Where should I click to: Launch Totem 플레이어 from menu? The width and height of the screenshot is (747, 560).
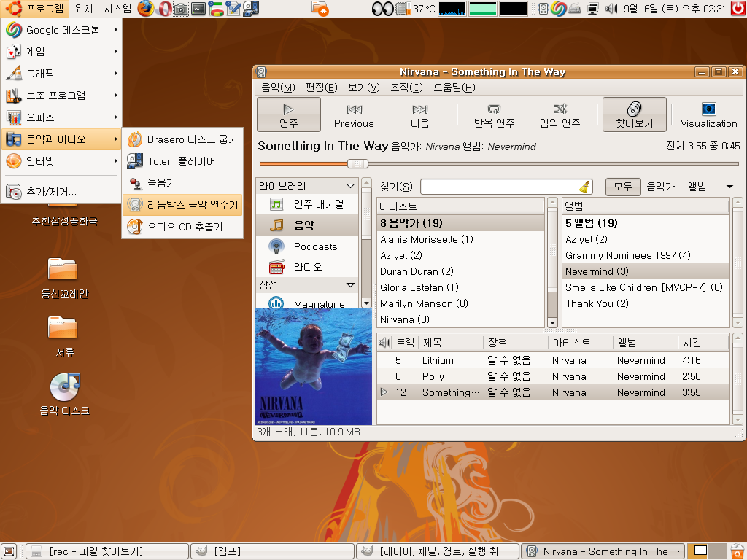pos(182,161)
